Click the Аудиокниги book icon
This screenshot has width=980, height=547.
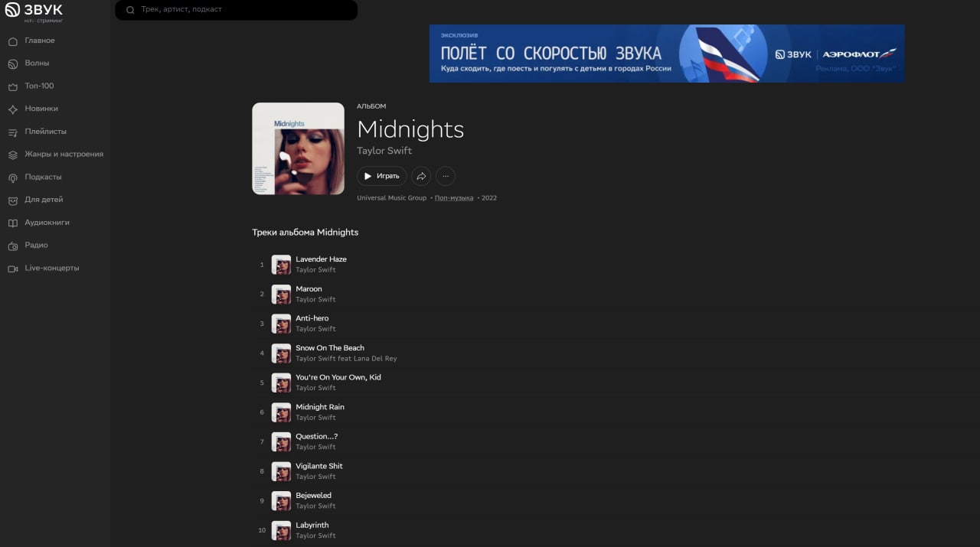(x=12, y=223)
